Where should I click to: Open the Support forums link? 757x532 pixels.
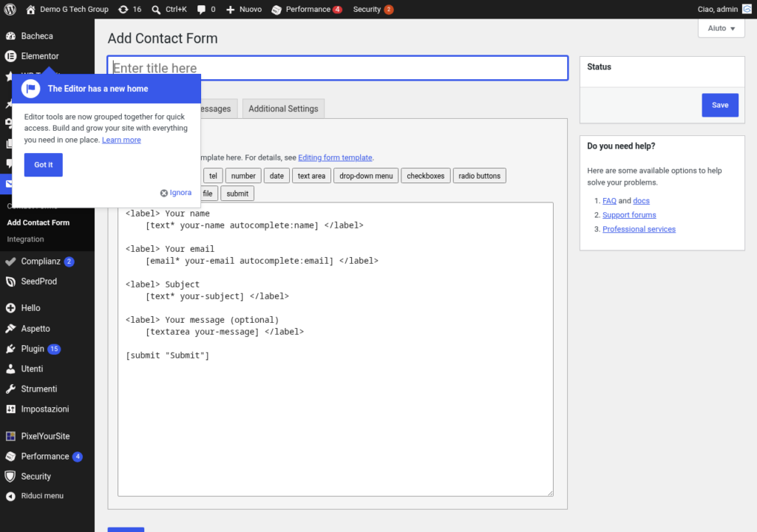[629, 215]
